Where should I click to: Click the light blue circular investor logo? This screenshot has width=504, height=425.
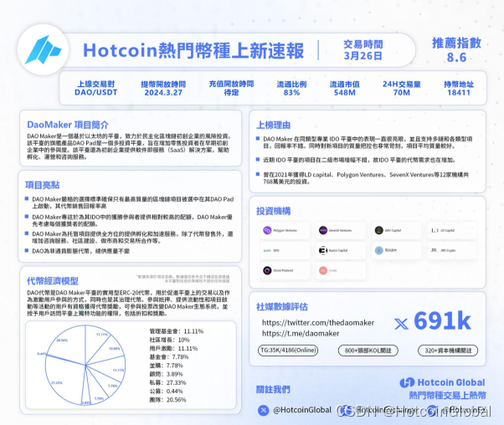point(379,251)
